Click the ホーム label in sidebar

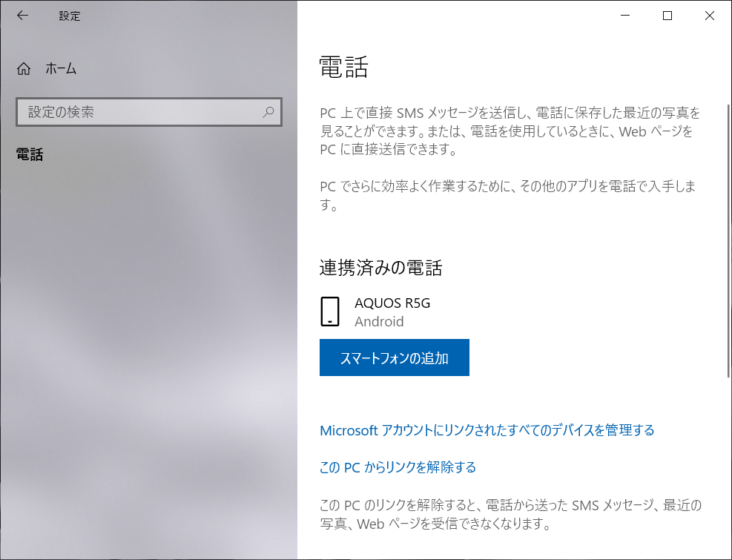tap(61, 69)
